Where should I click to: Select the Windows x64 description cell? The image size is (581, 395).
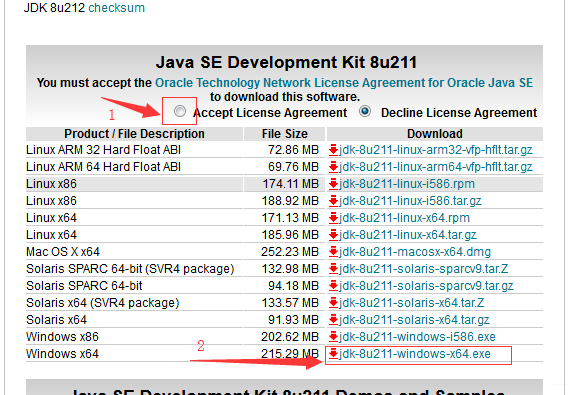click(x=135, y=354)
